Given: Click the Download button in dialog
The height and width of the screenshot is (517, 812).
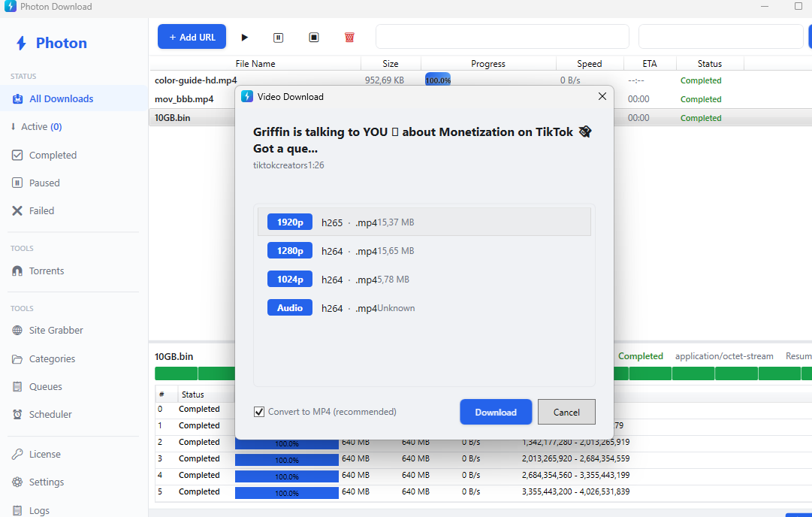Looking at the screenshot, I should click(x=496, y=412).
